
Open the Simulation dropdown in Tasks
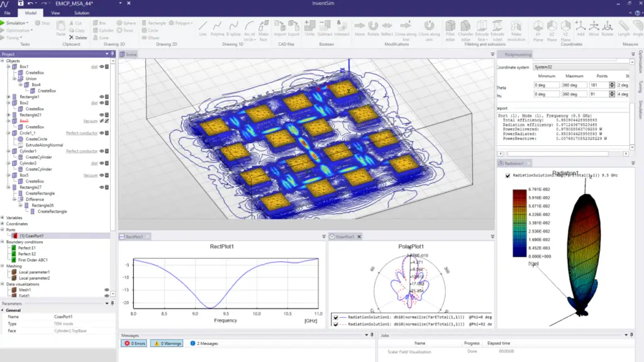(x=16, y=23)
